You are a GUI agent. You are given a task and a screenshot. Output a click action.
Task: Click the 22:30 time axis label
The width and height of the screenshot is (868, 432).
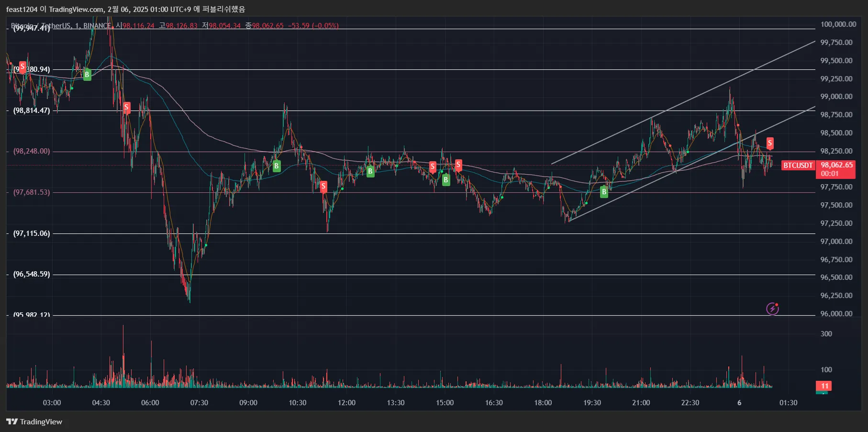tap(690, 402)
